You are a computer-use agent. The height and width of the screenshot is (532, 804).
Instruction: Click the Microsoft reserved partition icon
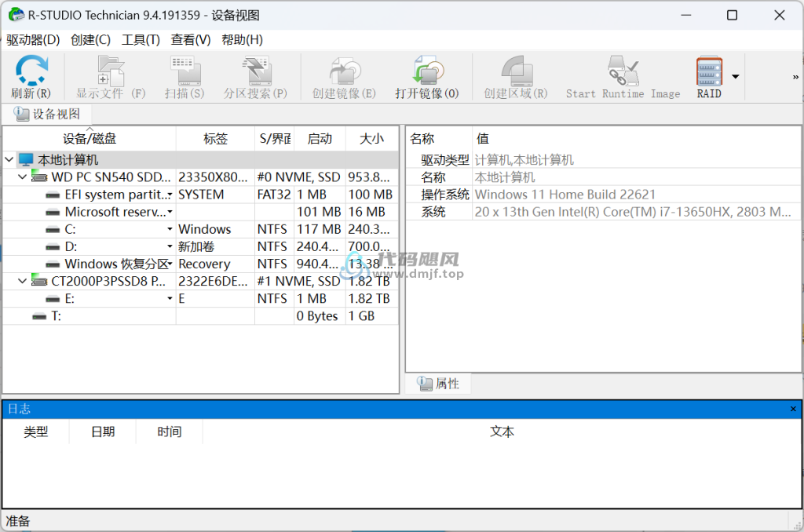coord(53,212)
